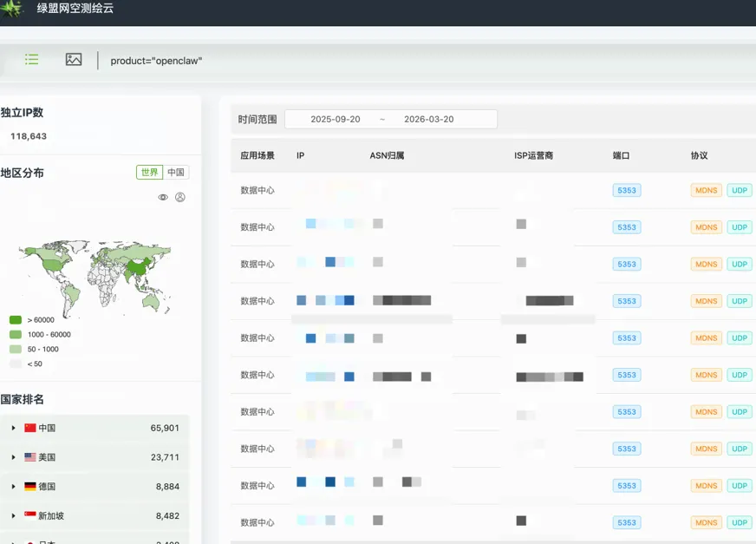
Task: Click the 应用场景 column header
Action: coord(257,155)
